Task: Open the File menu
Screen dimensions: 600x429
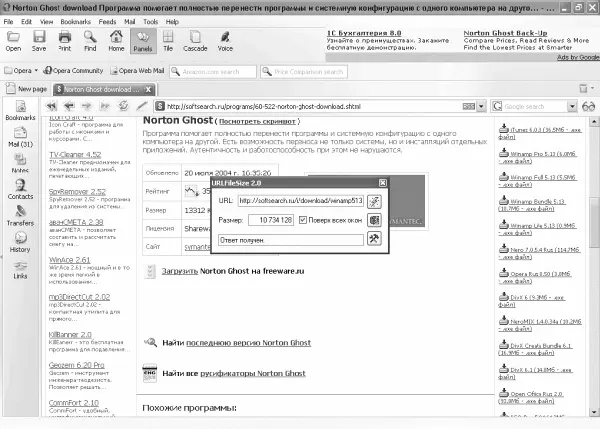Action: tap(8, 22)
